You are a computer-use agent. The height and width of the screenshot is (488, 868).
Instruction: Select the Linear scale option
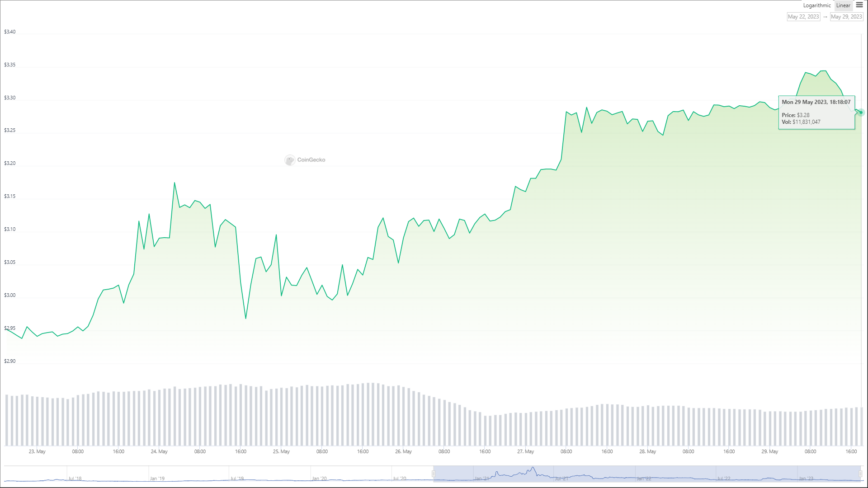[843, 5]
